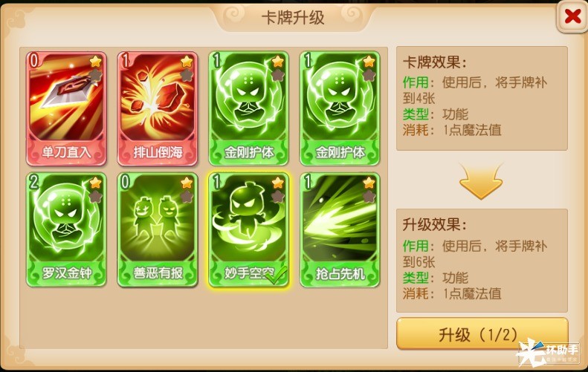Image resolution: width=588 pixels, height=372 pixels.
Task: Select the 单刀直入 attack card
Action: (x=66, y=108)
